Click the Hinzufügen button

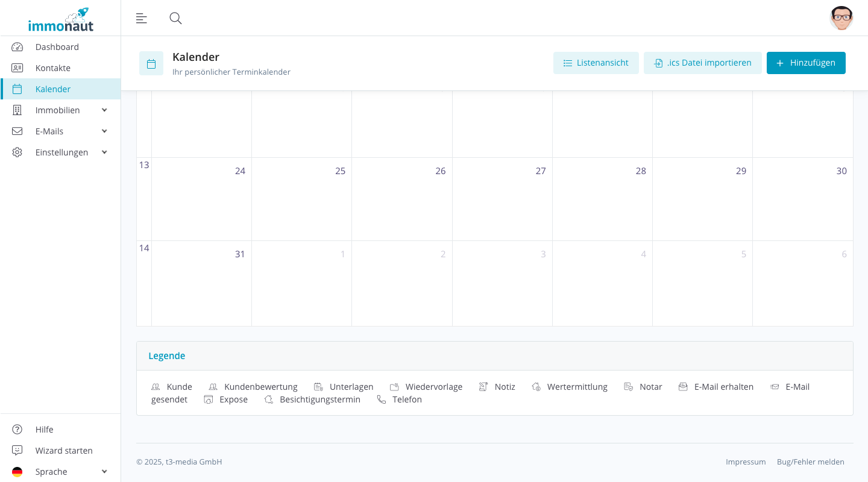click(806, 63)
